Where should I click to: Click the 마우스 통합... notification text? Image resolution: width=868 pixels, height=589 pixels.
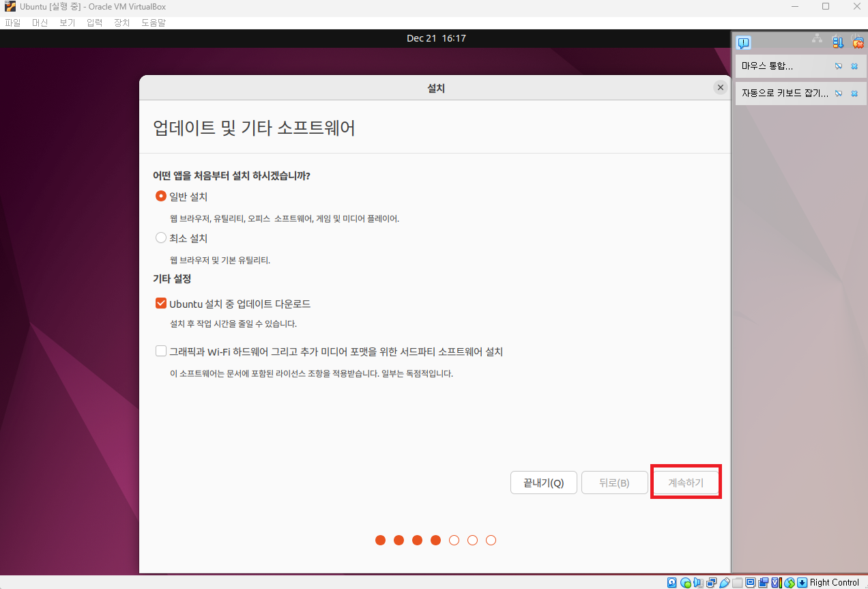(767, 66)
